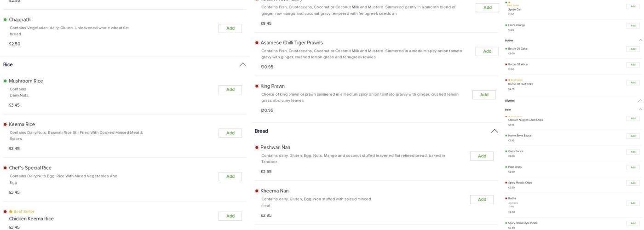Open the Keema Rice item title
This screenshot has height=230, width=644.
[x=22, y=125]
